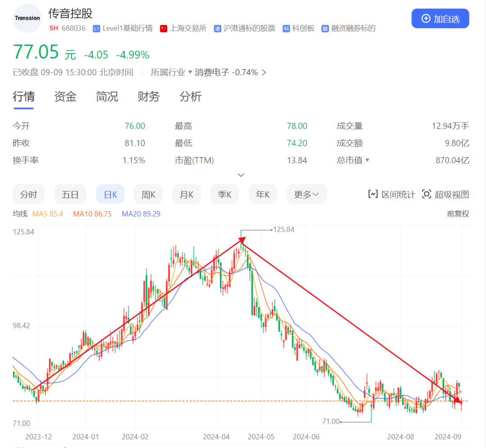Click the 71.00 low price marker on chart
The width and height of the screenshot is (486, 448).
[x=331, y=421]
